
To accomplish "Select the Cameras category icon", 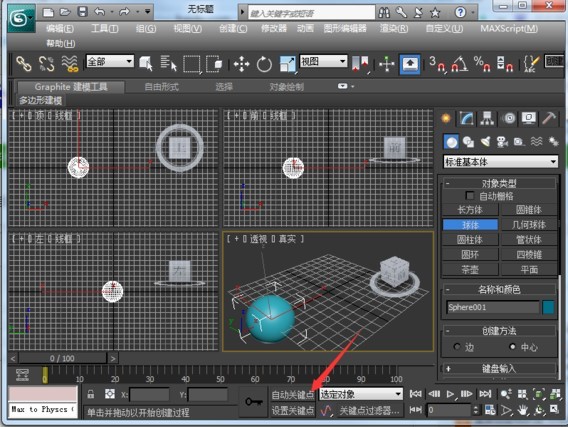I will pos(502,142).
